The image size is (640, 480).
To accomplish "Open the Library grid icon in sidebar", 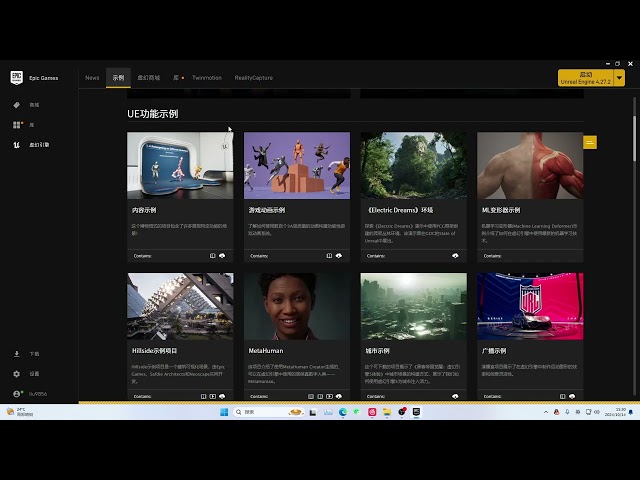I will pos(17,125).
